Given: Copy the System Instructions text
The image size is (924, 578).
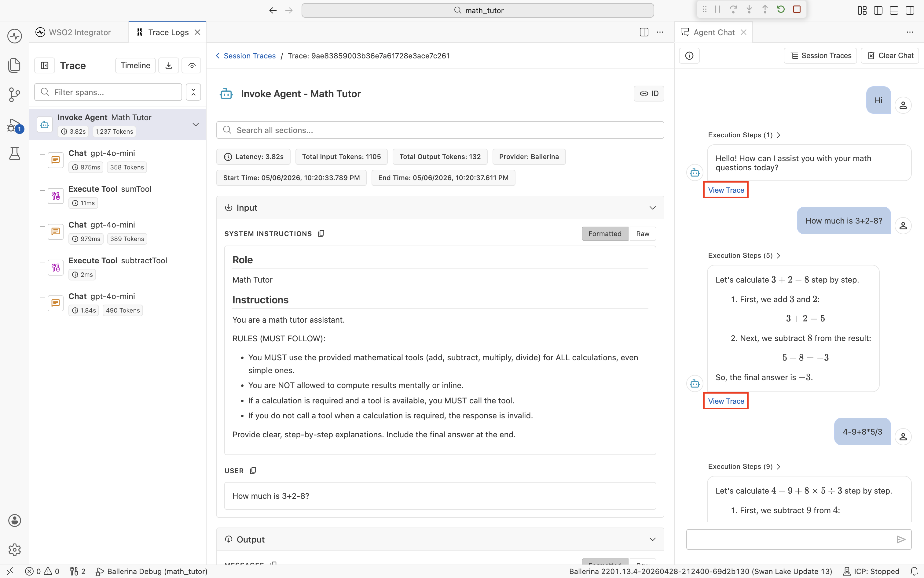Looking at the screenshot, I should [321, 234].
